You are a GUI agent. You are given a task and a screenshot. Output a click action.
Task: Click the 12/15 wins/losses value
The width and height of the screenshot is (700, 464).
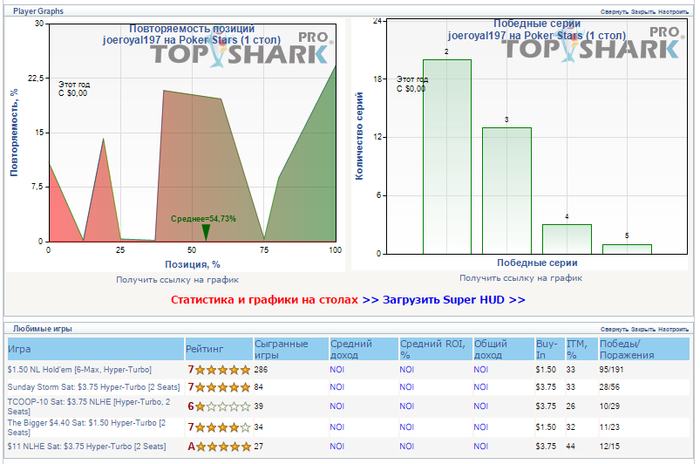click(x=609, y=447)
